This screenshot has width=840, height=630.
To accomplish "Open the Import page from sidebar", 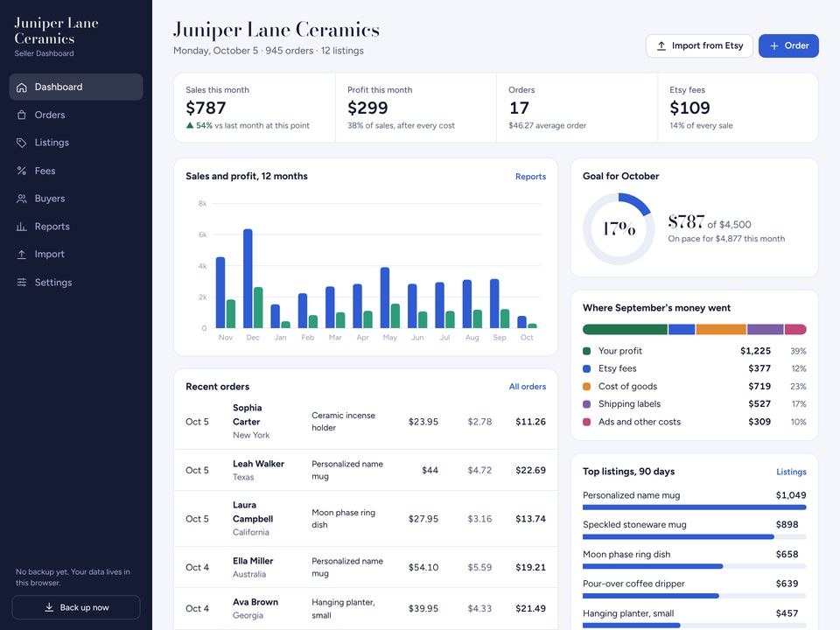I will 76,255.
